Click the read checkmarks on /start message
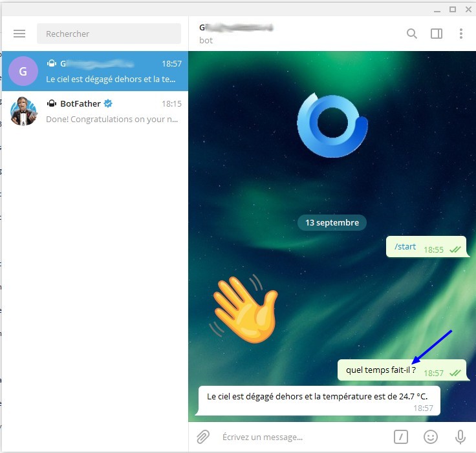The height and width of the screenshot is (453, 476). pos(455,249)
